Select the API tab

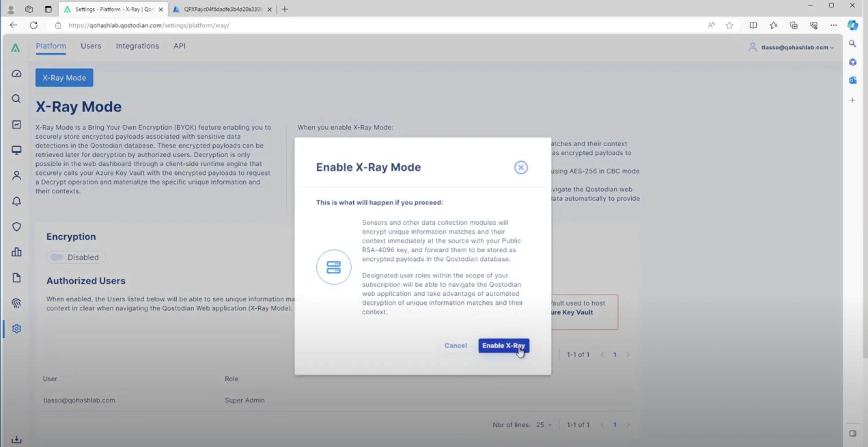(179, 46)
